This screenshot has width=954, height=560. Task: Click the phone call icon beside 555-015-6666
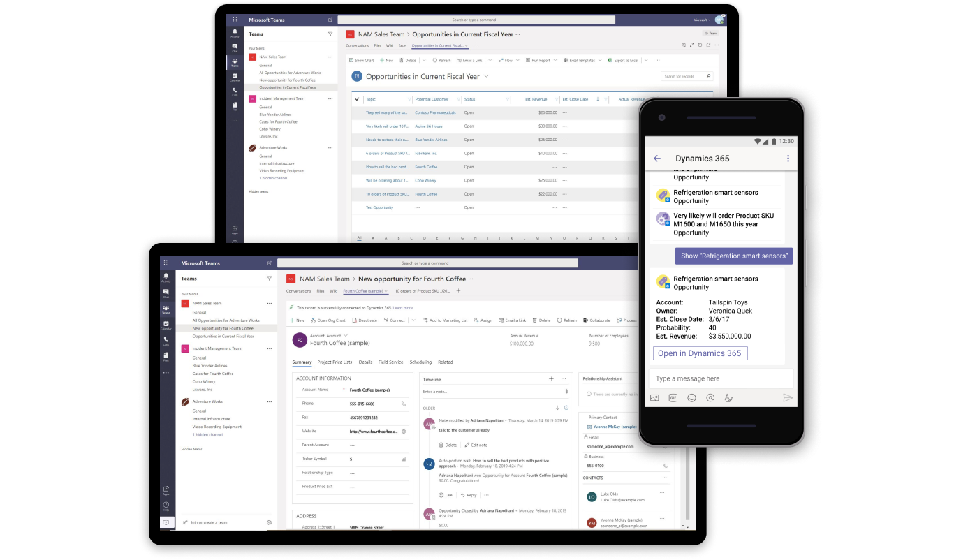pyautogui.click(x=403, y=404)
